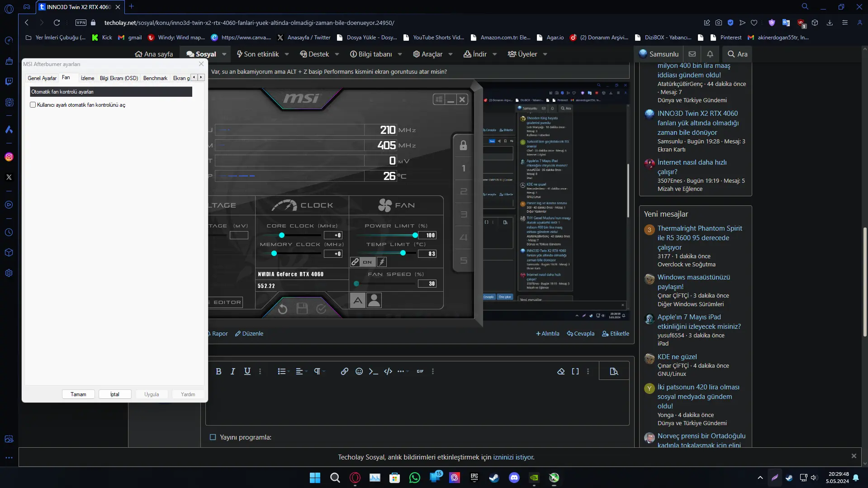Toggle BB code mode with the brackets icon

(x=575, y=371)
